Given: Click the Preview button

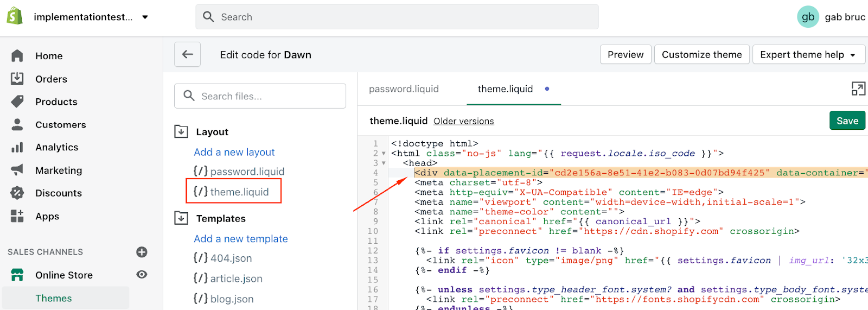Looking at the screenshot, I should coord(626,54).
